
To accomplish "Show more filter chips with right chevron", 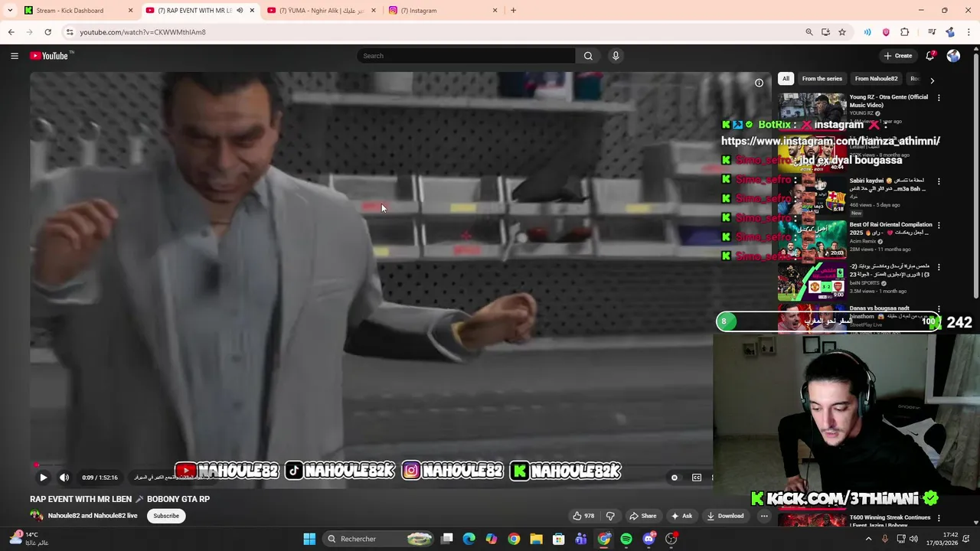I will pyautogui.click(x=932, y=80).
